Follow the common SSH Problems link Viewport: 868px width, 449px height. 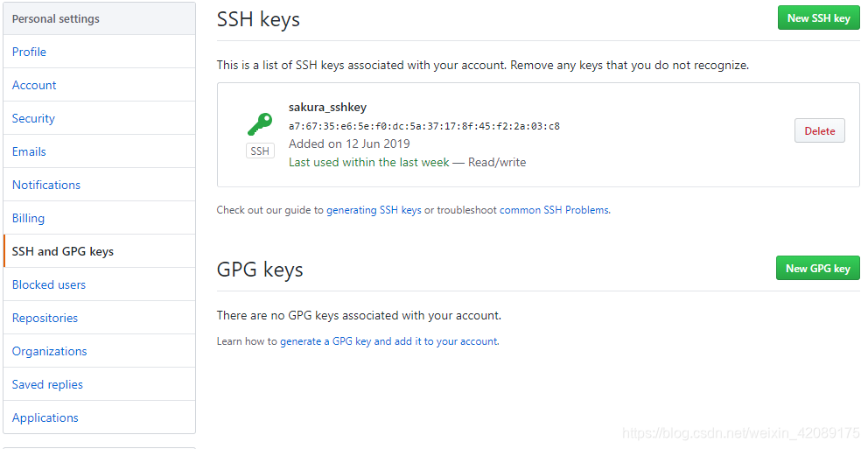[555, 210]
